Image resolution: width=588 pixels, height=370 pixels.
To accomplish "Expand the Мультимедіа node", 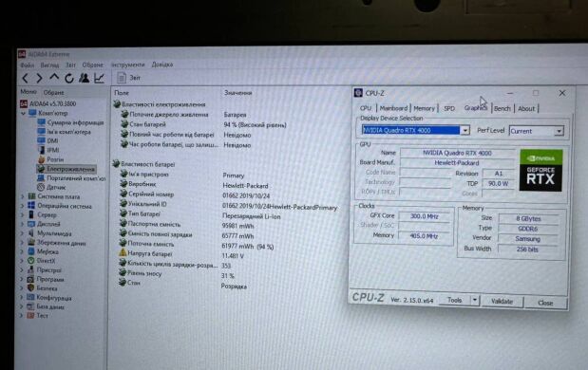I will coord(23,233).
